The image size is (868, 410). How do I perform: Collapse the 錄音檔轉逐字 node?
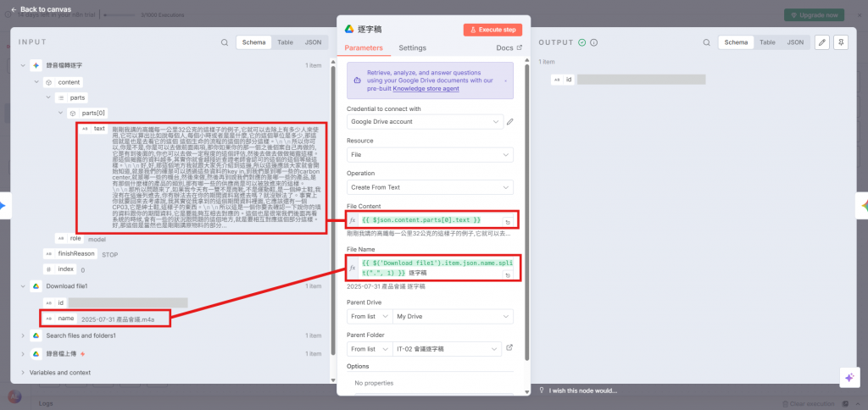[23, 65]
